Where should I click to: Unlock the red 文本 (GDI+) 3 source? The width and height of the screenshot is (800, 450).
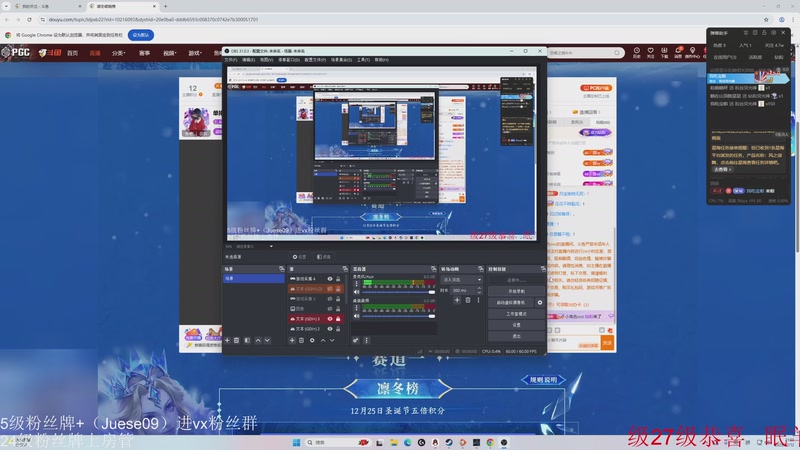[338, 319]
